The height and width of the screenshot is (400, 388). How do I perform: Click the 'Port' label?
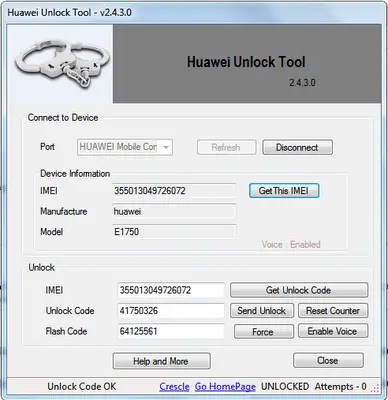coord(47,147)
